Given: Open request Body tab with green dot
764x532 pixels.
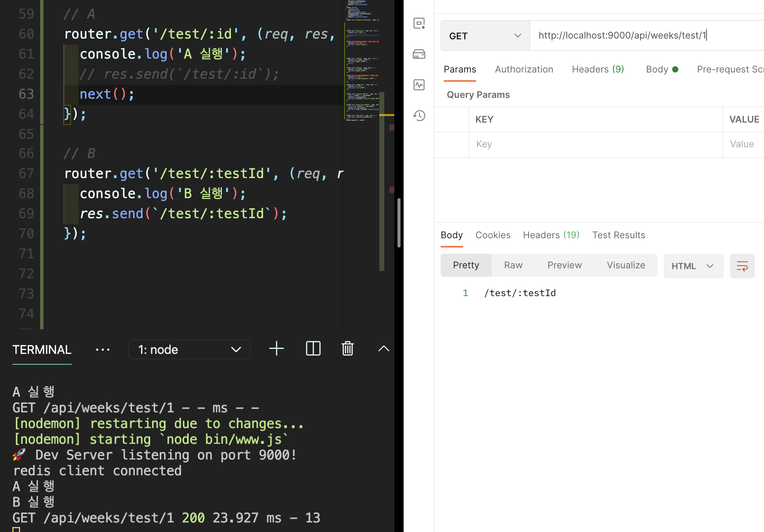Looking at the screenshot, I should click(662, 69).
